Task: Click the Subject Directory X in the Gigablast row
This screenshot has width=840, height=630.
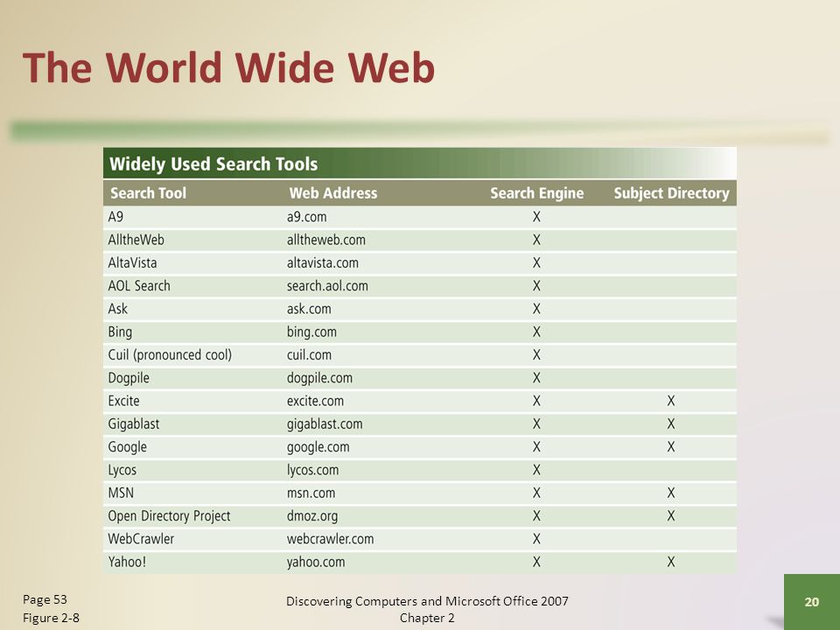Action: [671, 423]
